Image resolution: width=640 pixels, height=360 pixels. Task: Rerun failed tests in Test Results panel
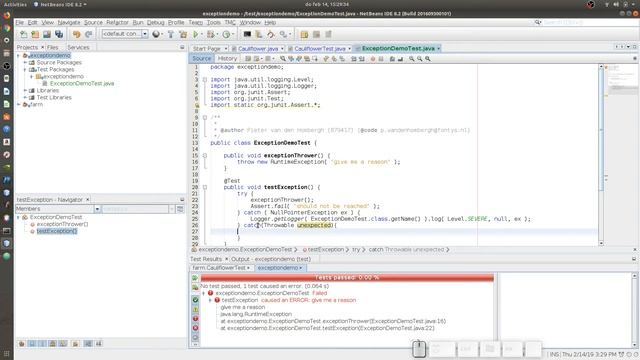[x=195, y=288]
